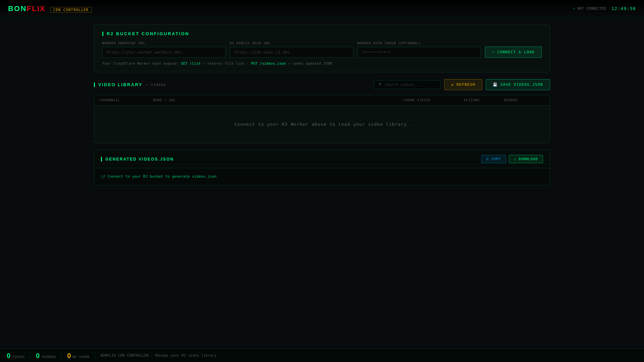Click the REMOVE column header
The height and width of the screenshot is (362, 644).
[511, 100]
